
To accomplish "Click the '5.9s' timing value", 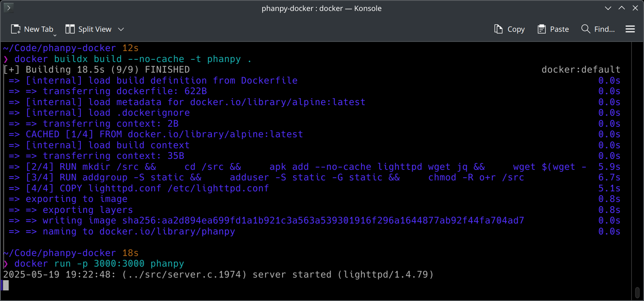I will pyautogui.click(x=609, y=167).
